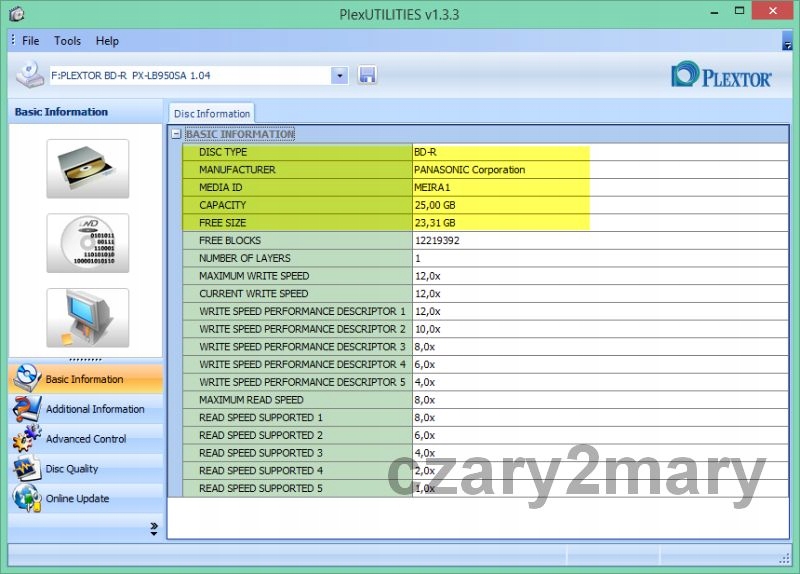Select Basic Information in navigation pane
The width and height of the screenshot is (800, 574).
click(x=85, y=379)
